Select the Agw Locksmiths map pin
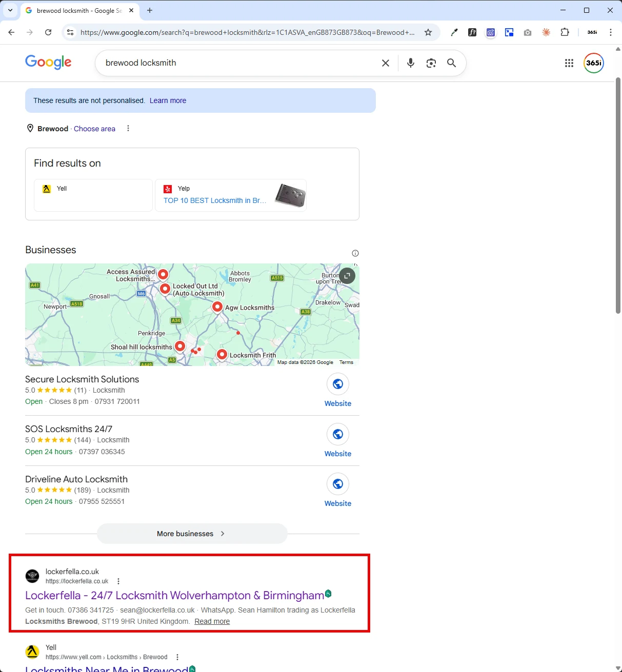Image resolution: width=622 pixels, height=672 pixels. coord(217,306)
